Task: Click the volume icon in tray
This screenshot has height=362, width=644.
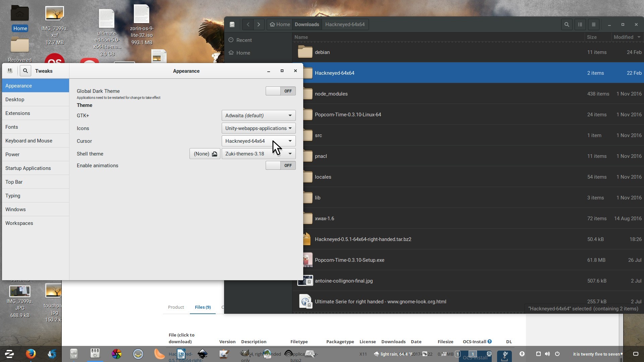Action: tap(547, 354)
